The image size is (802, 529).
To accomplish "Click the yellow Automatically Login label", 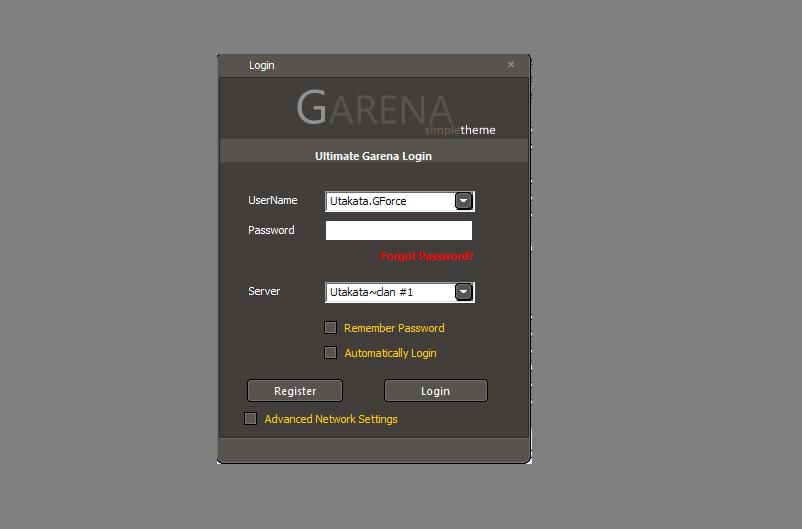I will (390, 353).
